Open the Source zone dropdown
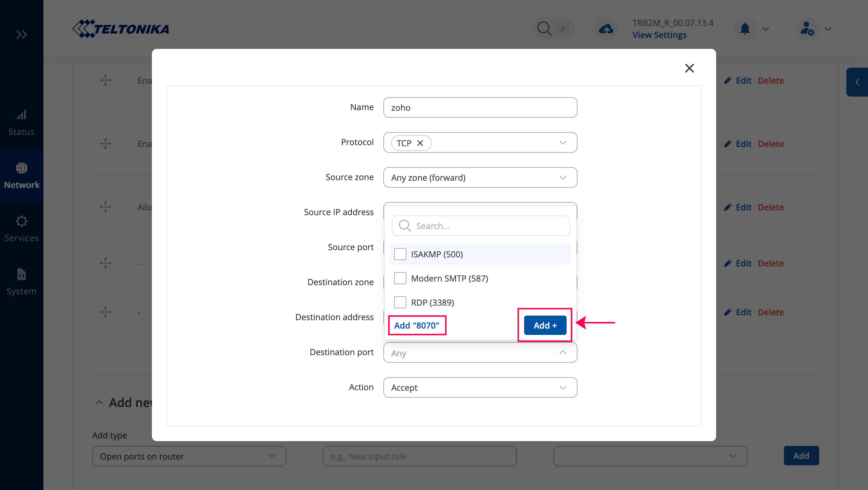Viewport: 868px width, 490px height. (480, 177)
